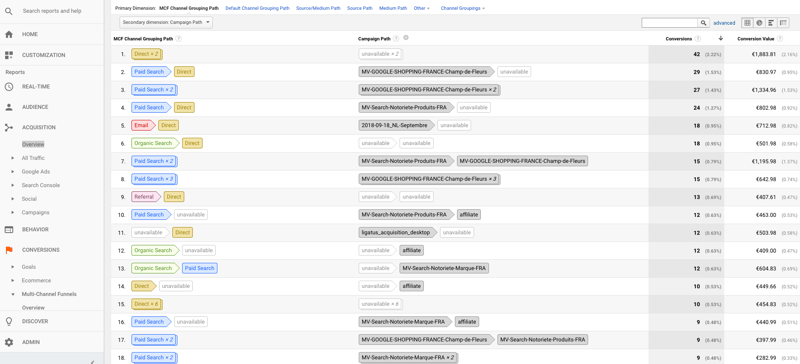Switch to the comparison view icon

point(782,23)
